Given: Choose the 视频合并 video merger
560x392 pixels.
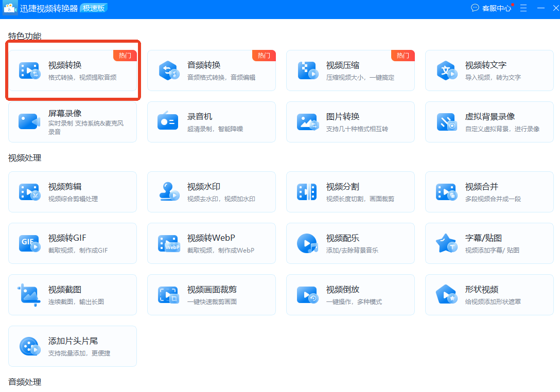Looking at the screenshot, I should click(489, 192).
